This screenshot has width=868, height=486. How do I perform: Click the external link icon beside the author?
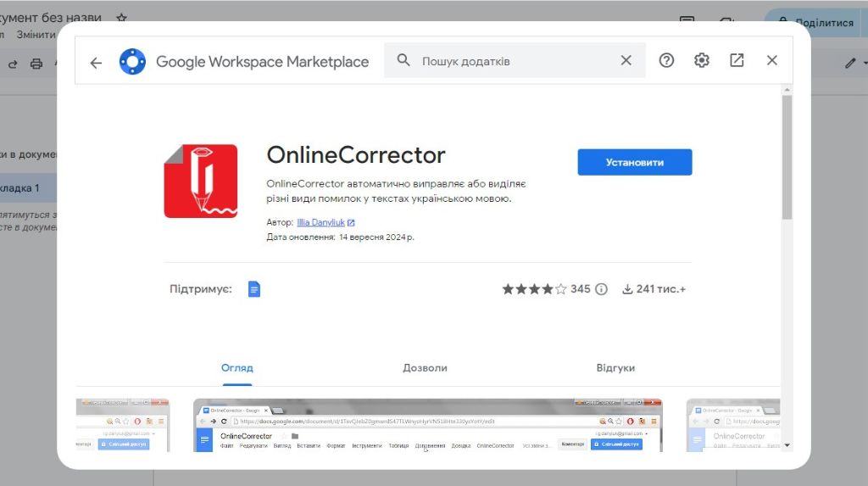(351, 223)
